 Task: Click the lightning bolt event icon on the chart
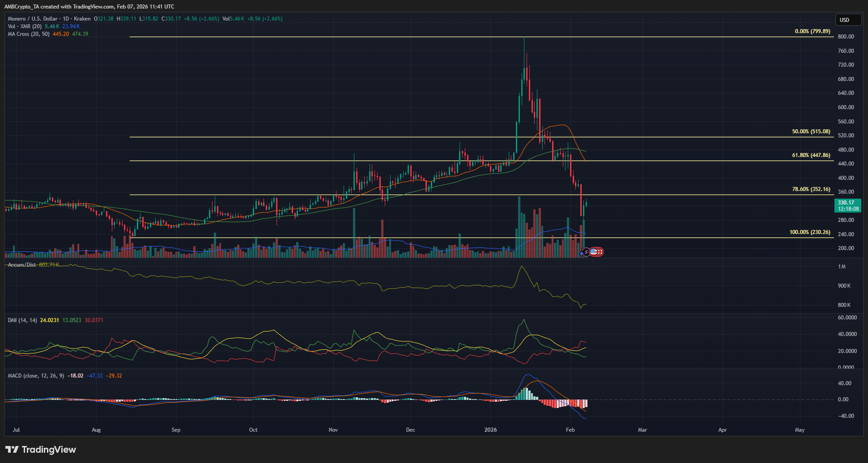coord(586,252)
